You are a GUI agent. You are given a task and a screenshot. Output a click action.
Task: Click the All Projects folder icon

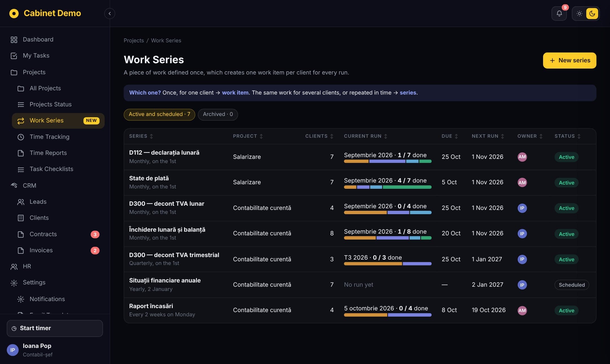[21, 89]
